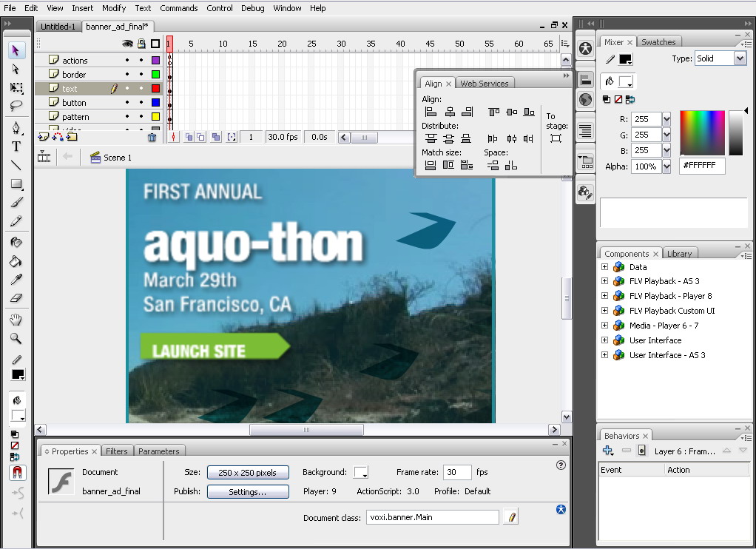This screenshot has height=549, width=756.
Task: Switch to the Filters tab
Action: pos(117,451)
